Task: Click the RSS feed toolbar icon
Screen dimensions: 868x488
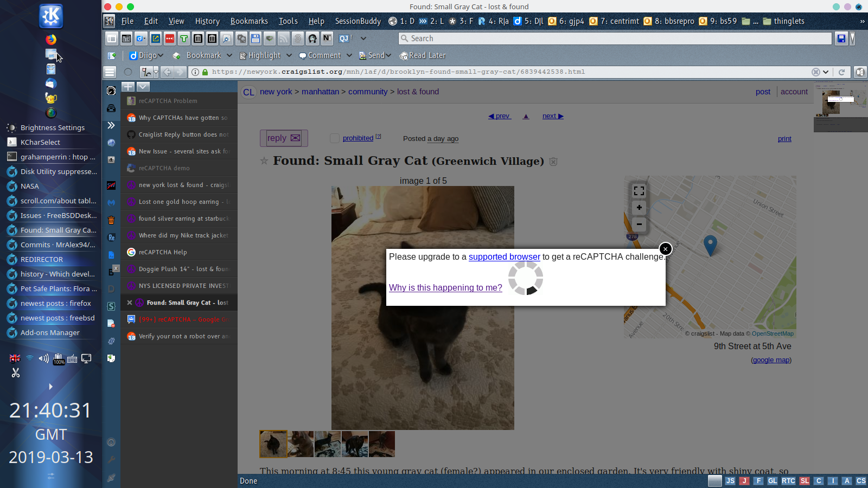Action: [x=284, y=38]
